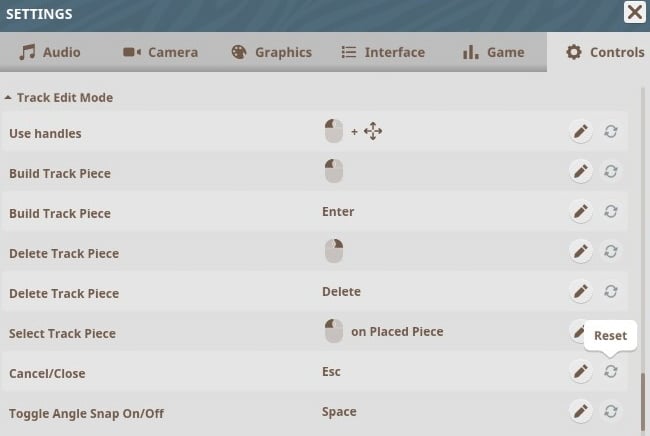Edit the Cancel/Close keybinding
Screen dimensions: 650x436
580,372
